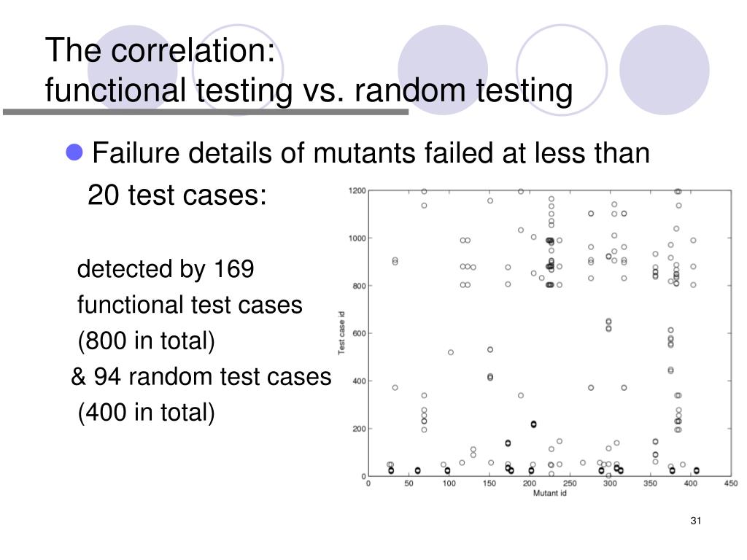
Task: Click the 250 tick on the x-axis
Action: [x=568, y=483]
